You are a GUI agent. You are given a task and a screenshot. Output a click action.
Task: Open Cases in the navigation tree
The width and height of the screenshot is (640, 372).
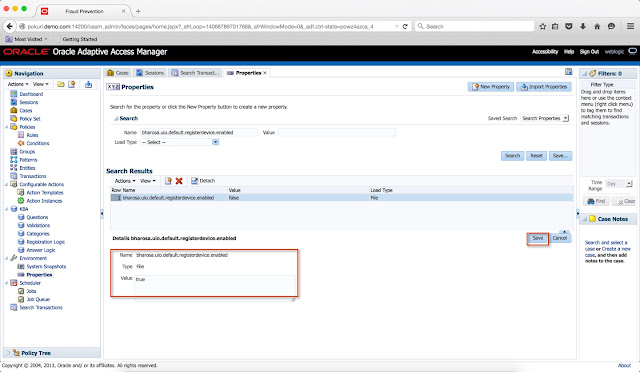tap(25, 110)
